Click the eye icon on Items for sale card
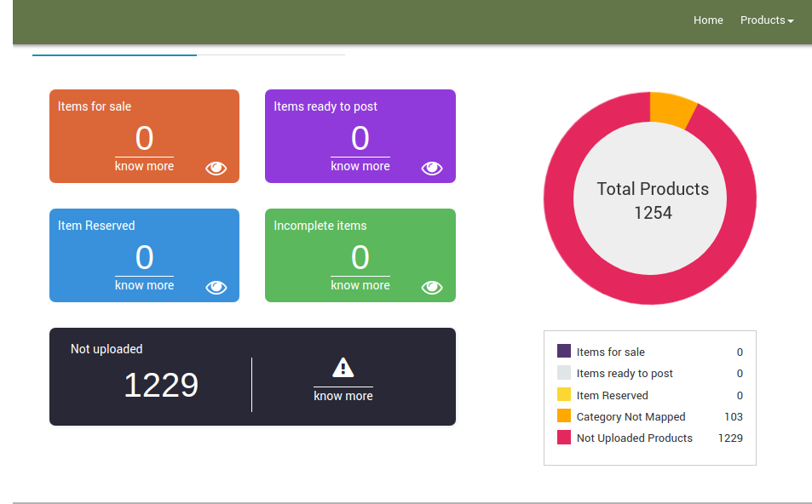 pyautogui.click(x=216, y=169)
